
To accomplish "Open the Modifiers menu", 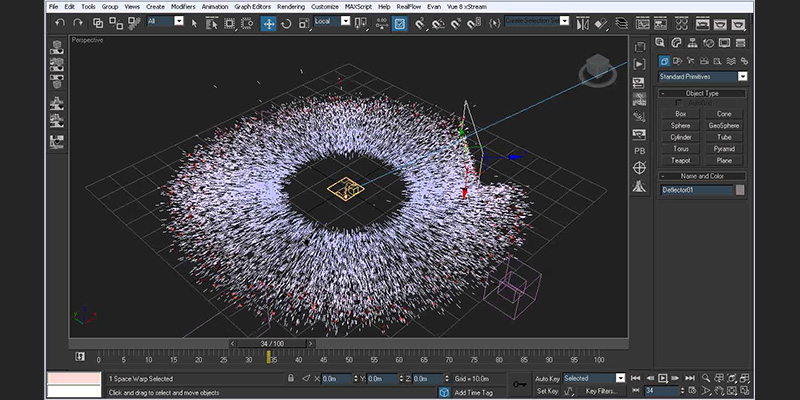I will point(183,7).
